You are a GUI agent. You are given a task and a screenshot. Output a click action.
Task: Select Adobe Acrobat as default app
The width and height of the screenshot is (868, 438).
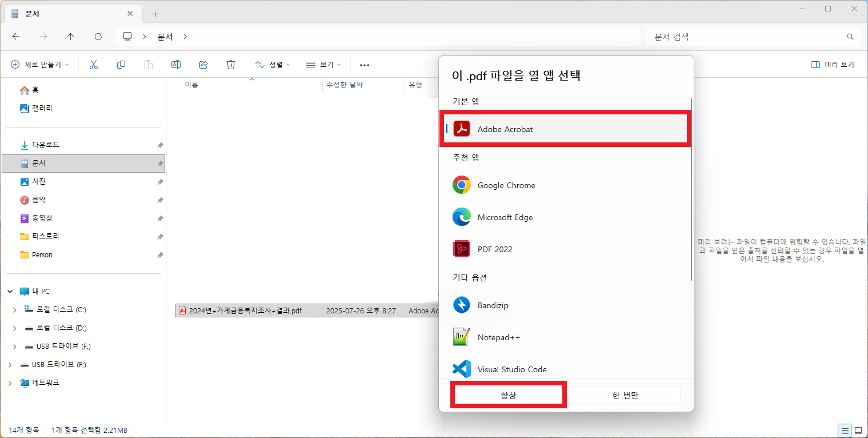point(566,129)
